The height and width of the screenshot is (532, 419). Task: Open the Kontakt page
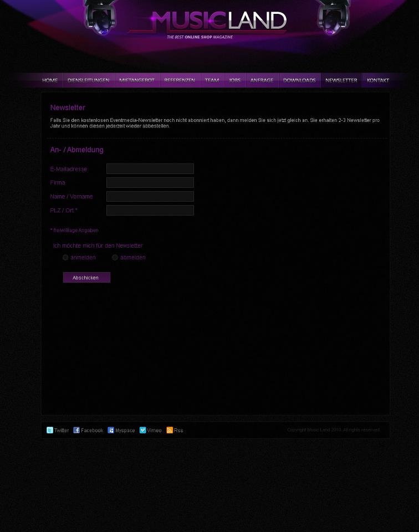pyautogui.click(x=378, y=80)
